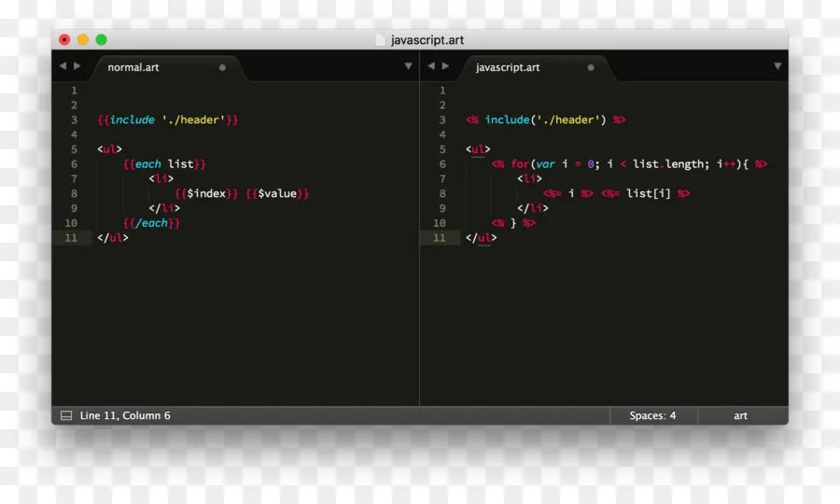Screen dimensions: 840x504
Task: Toggle the side panel icon in status bar
Action: point(66,415)
